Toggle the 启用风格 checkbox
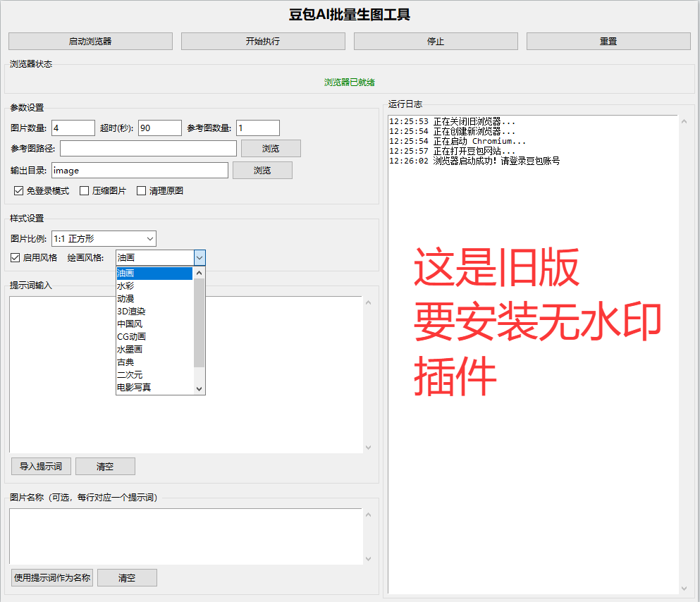The width and height of the screenshot is (700, 602). coord(16,257)
